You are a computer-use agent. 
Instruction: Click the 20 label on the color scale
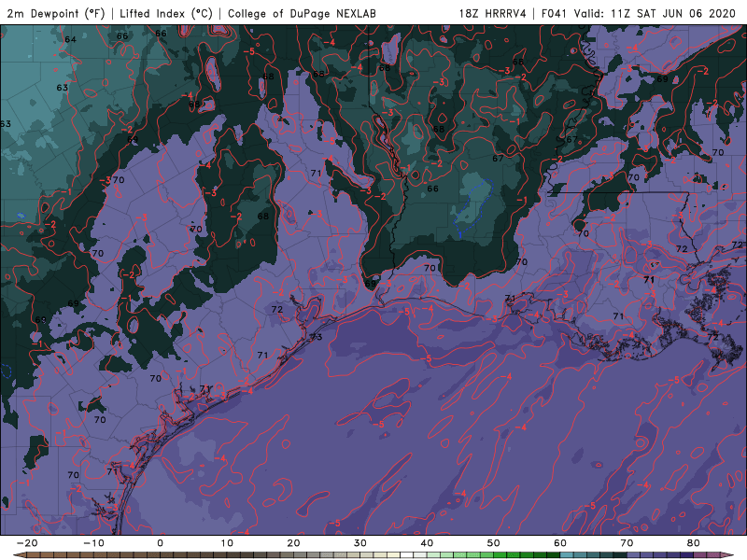click(293, 543)
